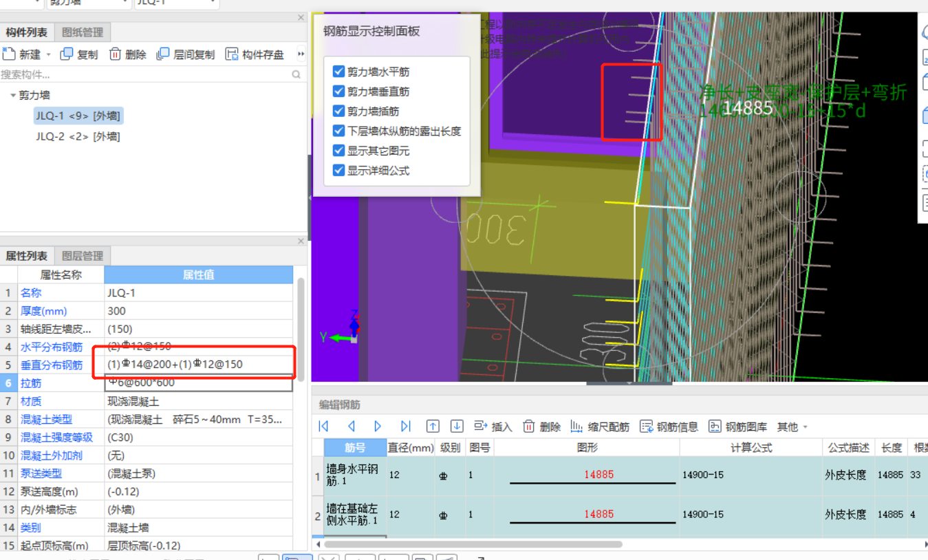928x560 pixels.
Task: Switch to the 图层管理 tab
Action: click(83, 256)
